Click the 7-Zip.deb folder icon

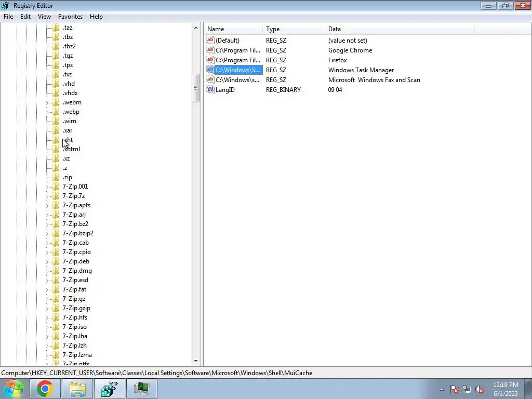56,261
